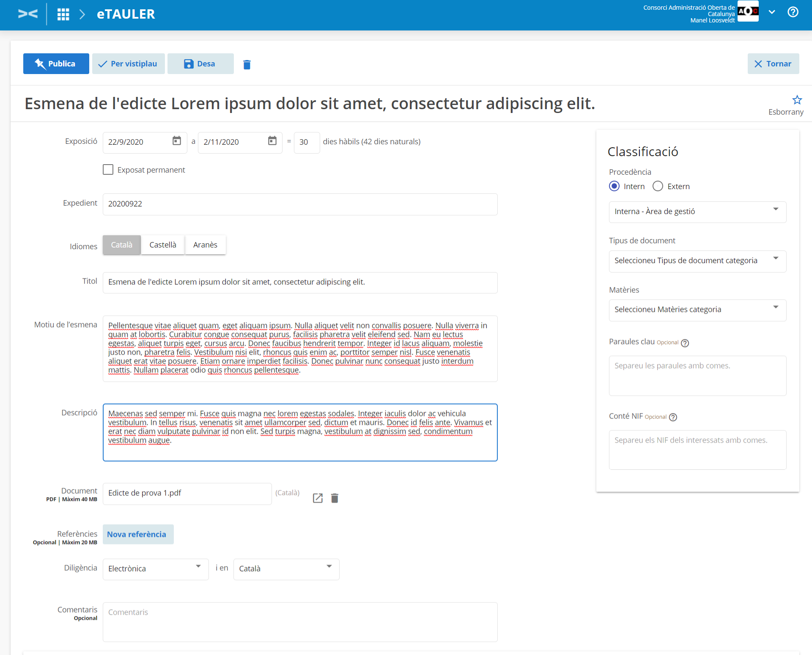Viewport: 812px width, 655px height.
Task: Click into the Expedient input field
Action: [x=299, y=204]
